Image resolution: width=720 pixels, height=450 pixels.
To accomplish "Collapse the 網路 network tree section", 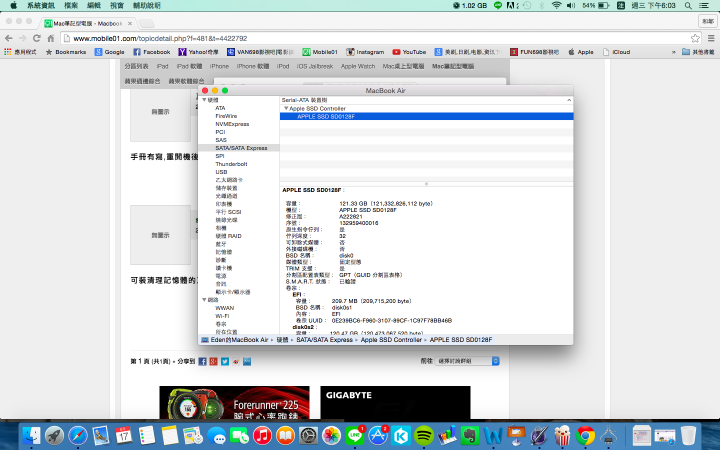I will point(204,300).
